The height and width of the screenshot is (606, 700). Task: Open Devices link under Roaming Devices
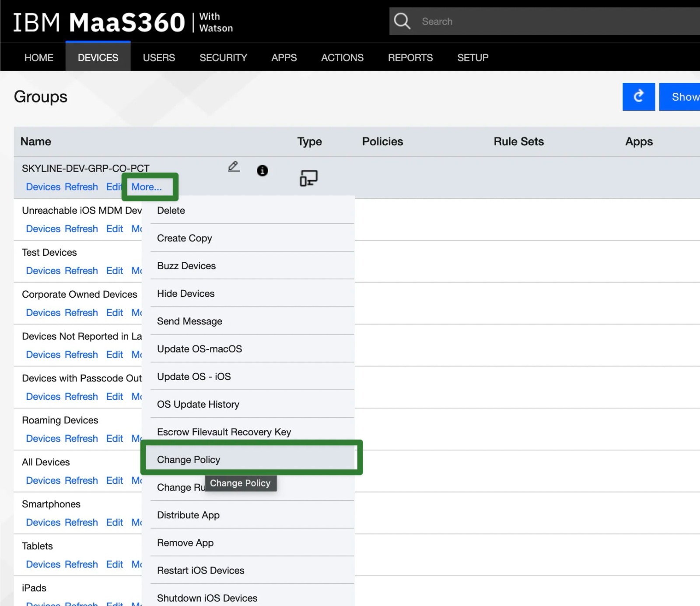tap(43, 439)
